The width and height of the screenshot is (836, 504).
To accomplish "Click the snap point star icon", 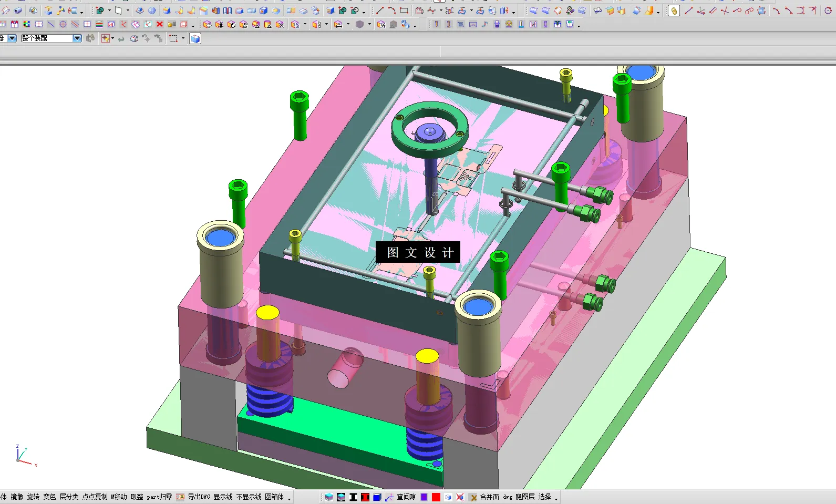I will (x=106, y=38).
